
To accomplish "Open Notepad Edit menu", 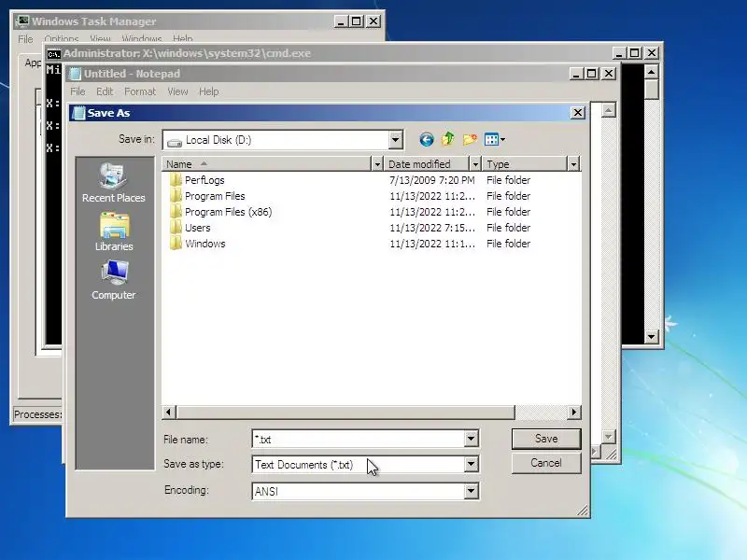I will point(105,91).
